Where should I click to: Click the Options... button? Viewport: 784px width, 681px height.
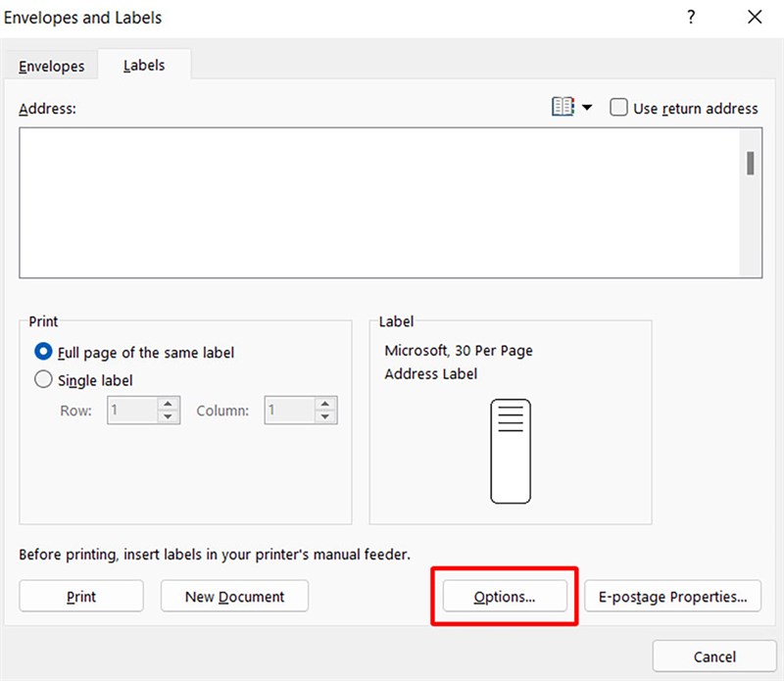505,596
